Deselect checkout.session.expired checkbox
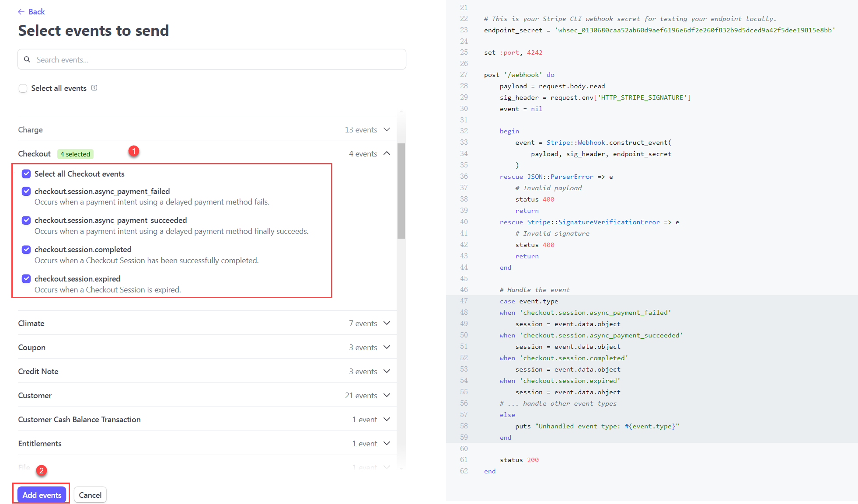The width and height of the screenshot is (858, 504). coord(26,279)
